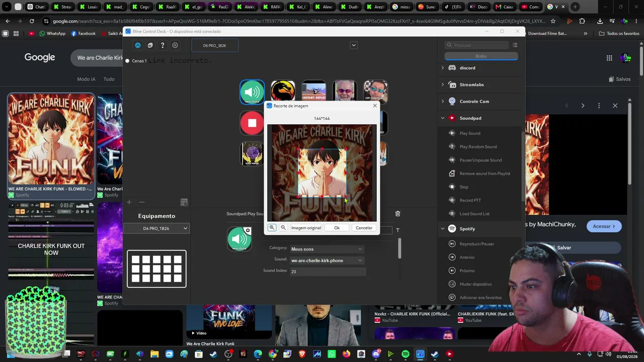
Task: Toggle the plugin list view icon
Action: click(515, 45)
